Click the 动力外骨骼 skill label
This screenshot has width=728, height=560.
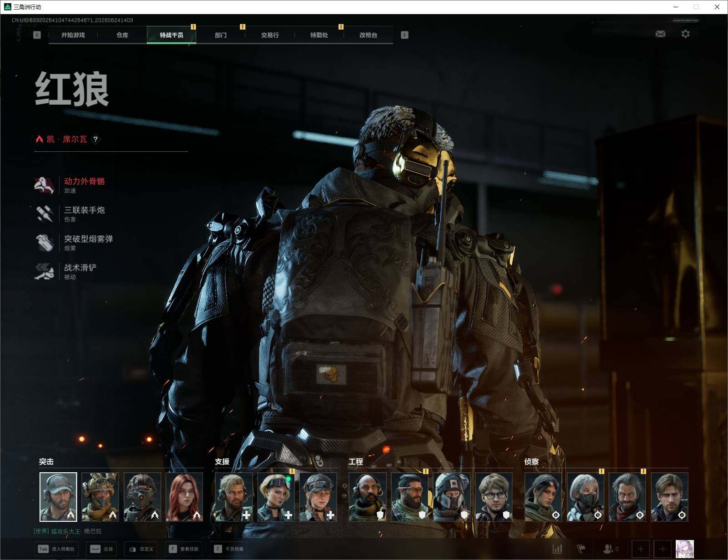[85, 181]
